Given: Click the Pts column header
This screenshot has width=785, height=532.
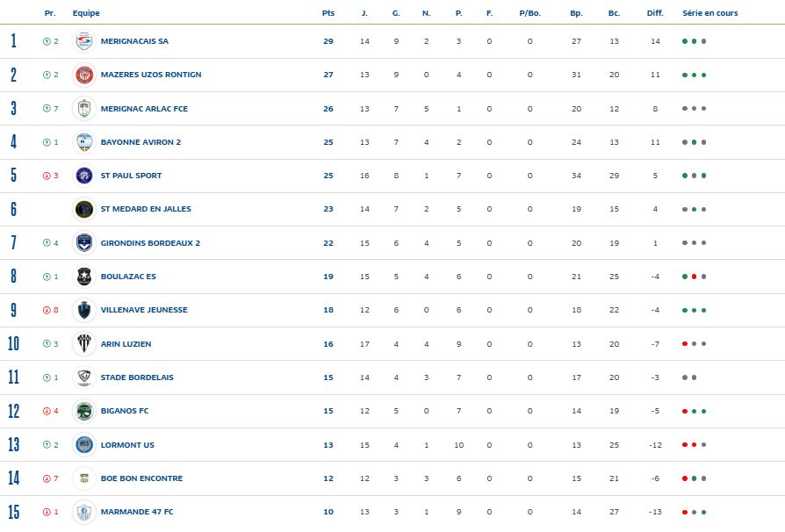Looking at the screenshot, I should pos(328,13).
